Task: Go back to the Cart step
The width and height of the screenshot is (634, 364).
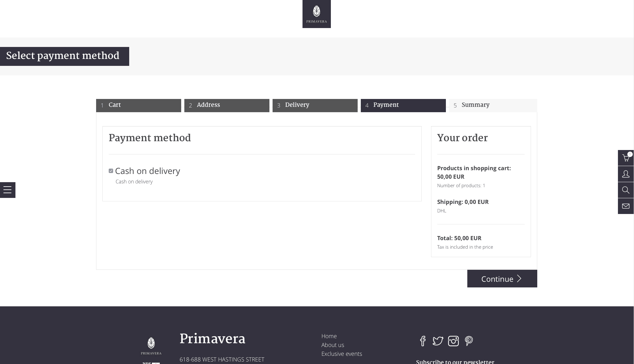Action: (x=139, y=105)
